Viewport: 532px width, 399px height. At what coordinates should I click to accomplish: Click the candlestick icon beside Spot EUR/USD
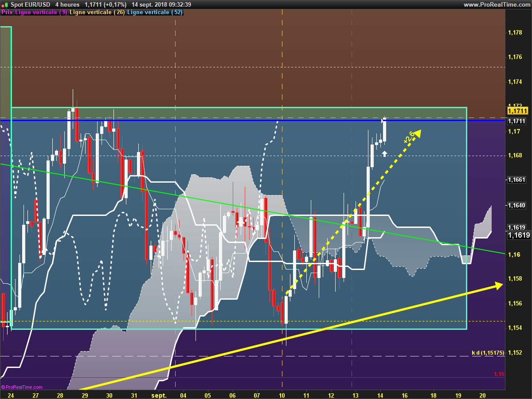click(4, 4)
